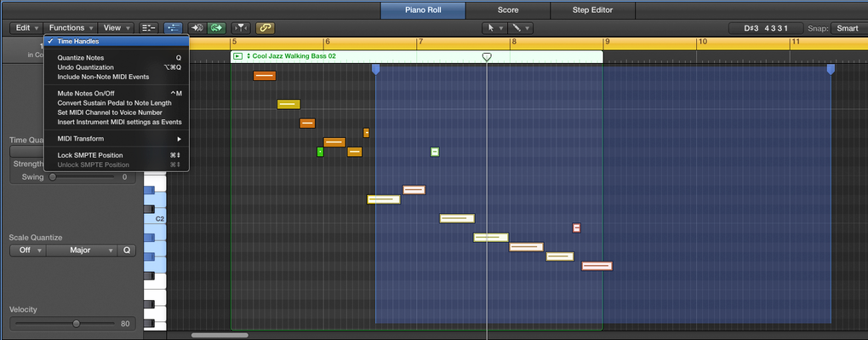Choose Lock SMPTE Position
Viewport: 868px width, 340px height.
(117, 155)
